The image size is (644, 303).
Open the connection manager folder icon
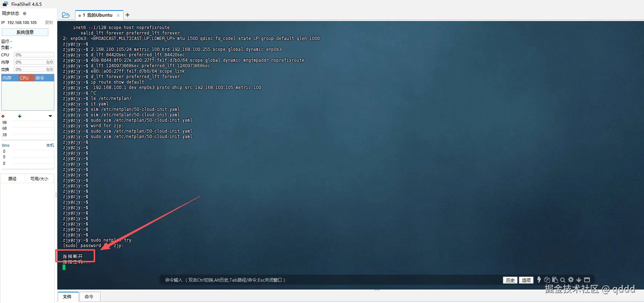pos(66,15)
